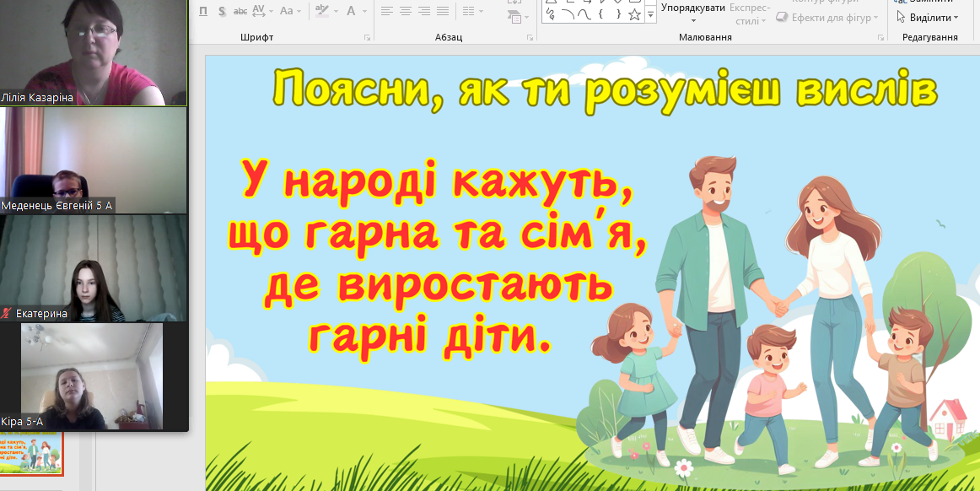
Task: Open the Виділити select menu
Action: [x=928, y=18]
